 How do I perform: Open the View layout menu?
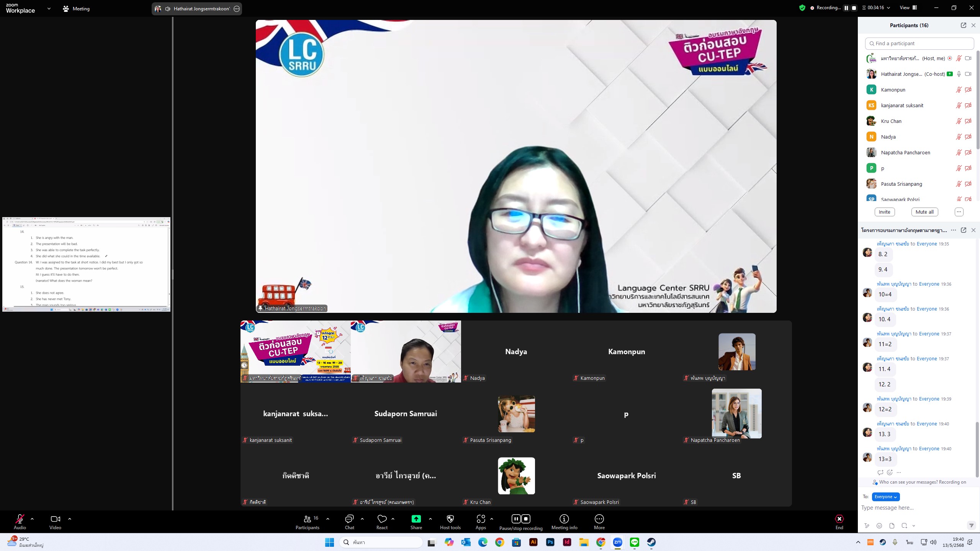[x=908, y=8]
